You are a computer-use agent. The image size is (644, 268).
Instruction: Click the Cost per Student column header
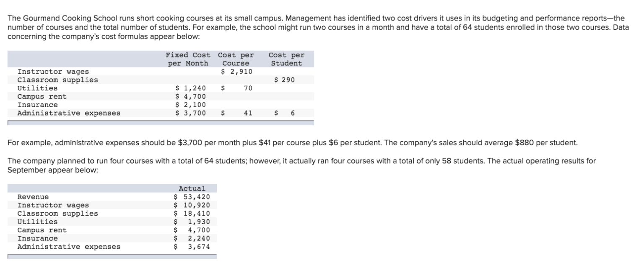click(x=286, y=59)
